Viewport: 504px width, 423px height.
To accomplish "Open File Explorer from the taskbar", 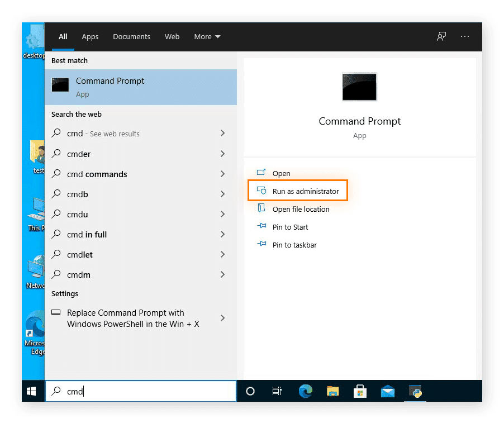I will pyautogui.click(x=332, y=391).
